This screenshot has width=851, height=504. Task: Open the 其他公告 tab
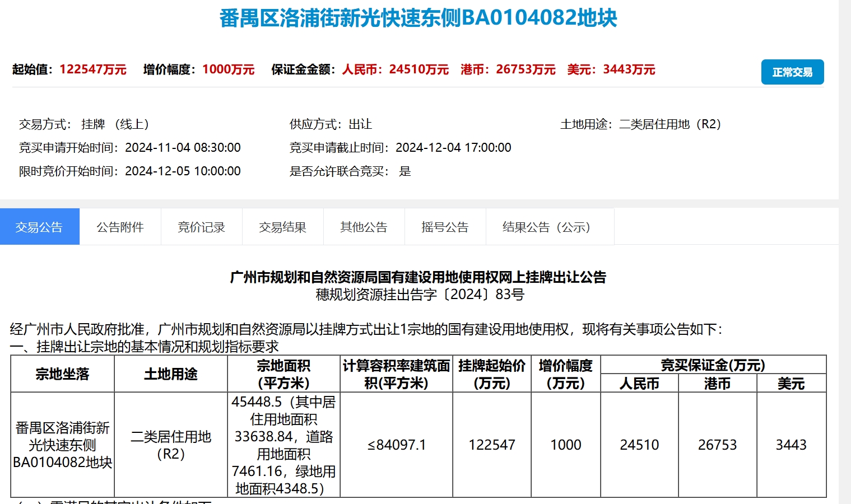coord(364,227)
